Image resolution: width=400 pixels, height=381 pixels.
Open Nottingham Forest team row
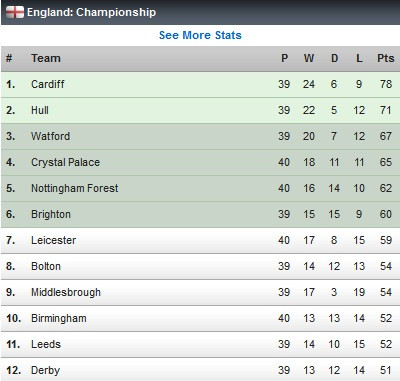coord(200,188)
